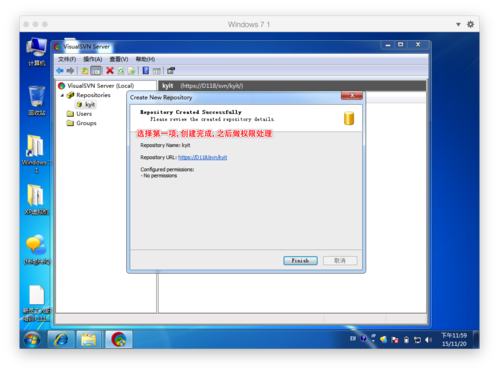499x372 pixels.
Task: Click the Export List toolbar icon
Action: [131, 71]
